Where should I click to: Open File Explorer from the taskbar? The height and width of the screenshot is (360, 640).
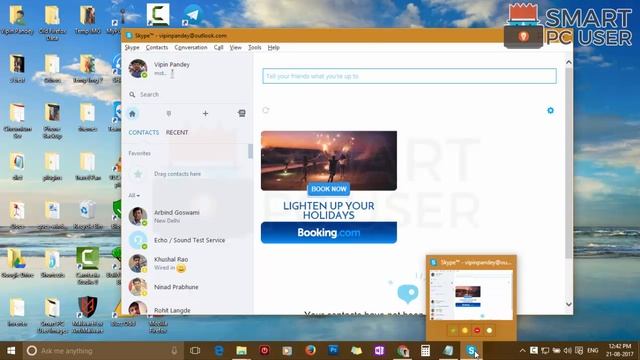coord(242,351)
